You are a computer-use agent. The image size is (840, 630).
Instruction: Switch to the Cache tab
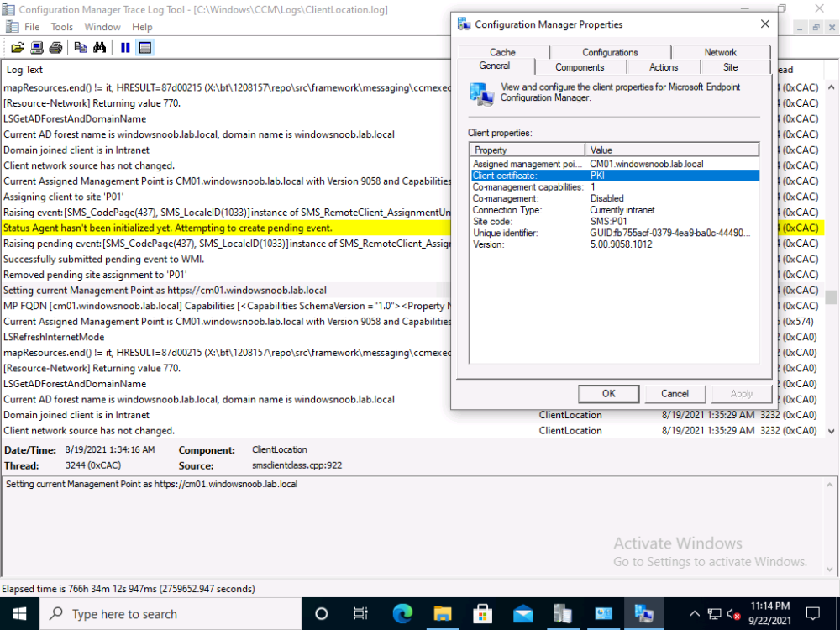[502, 52]
